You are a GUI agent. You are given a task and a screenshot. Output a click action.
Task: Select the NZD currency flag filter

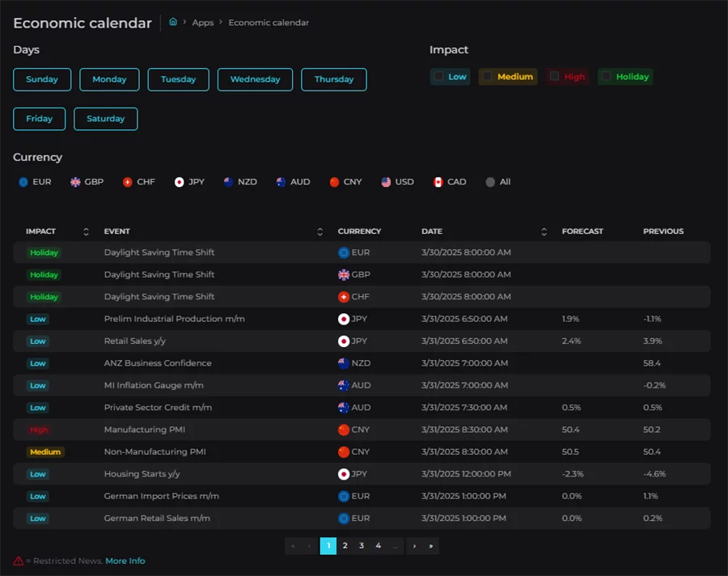pyautogui.click(x=228, y=182)
